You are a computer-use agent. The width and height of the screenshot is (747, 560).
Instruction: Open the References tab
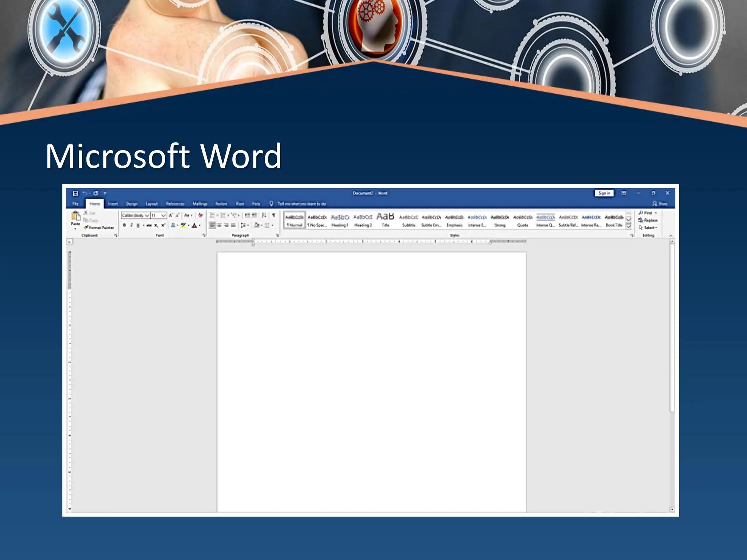click(x=175, y=203)
